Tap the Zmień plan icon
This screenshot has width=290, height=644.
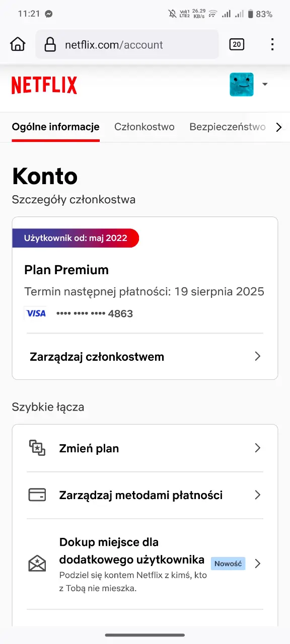tap(37, 448)
